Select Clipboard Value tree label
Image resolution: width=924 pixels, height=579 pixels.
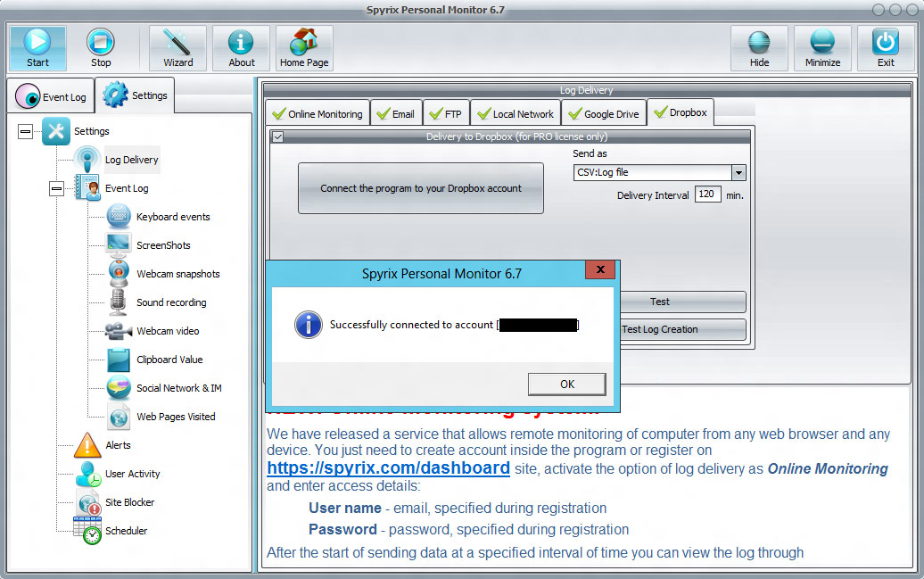169,360
